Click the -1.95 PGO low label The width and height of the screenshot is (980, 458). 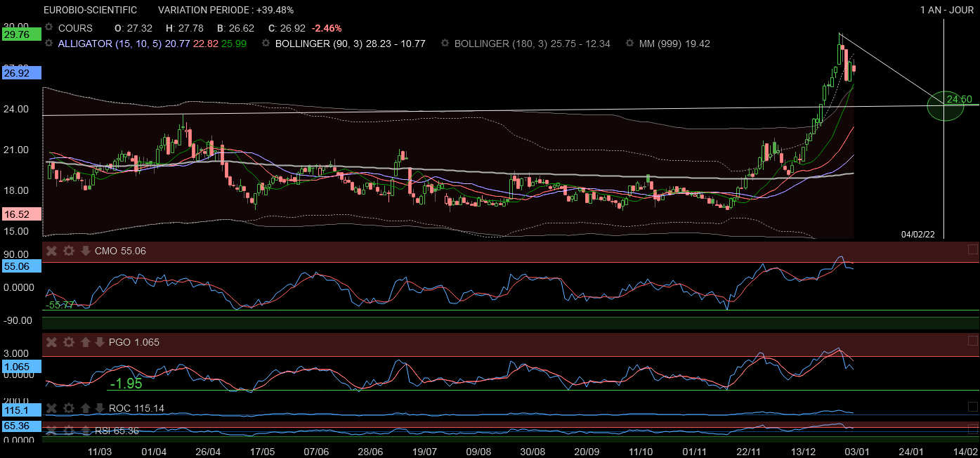[126, 383]
